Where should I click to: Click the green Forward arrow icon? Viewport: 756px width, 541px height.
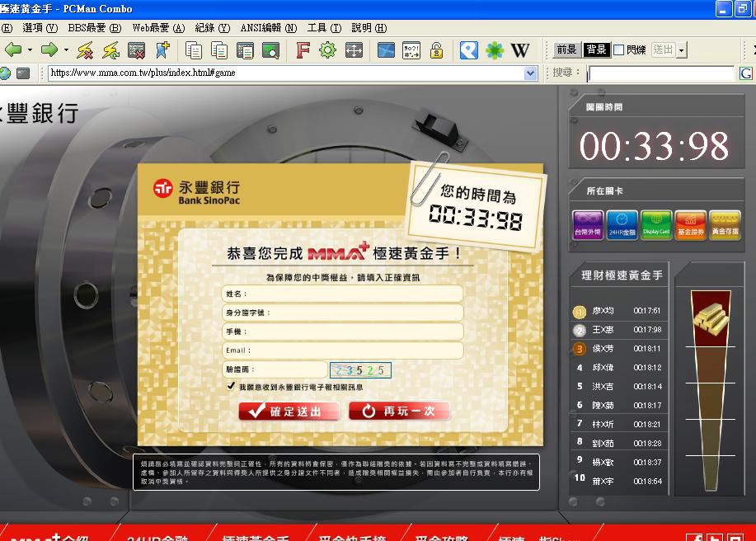coord(49,49)
